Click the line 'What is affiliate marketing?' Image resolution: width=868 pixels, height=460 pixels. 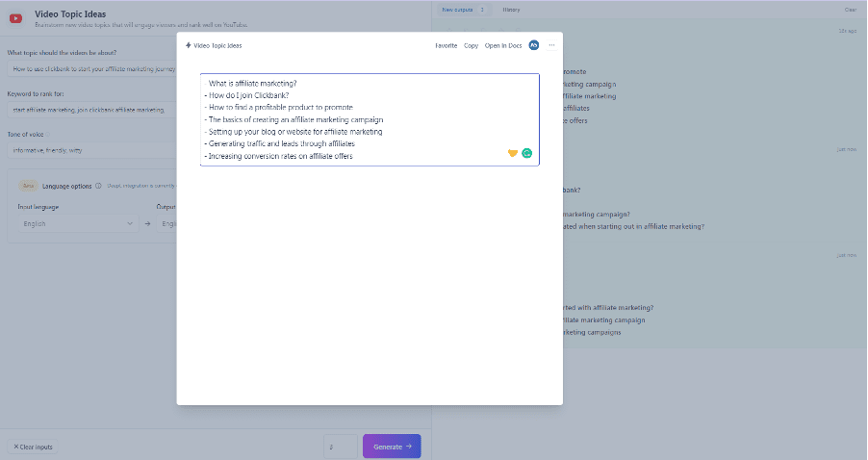[252, 83]
